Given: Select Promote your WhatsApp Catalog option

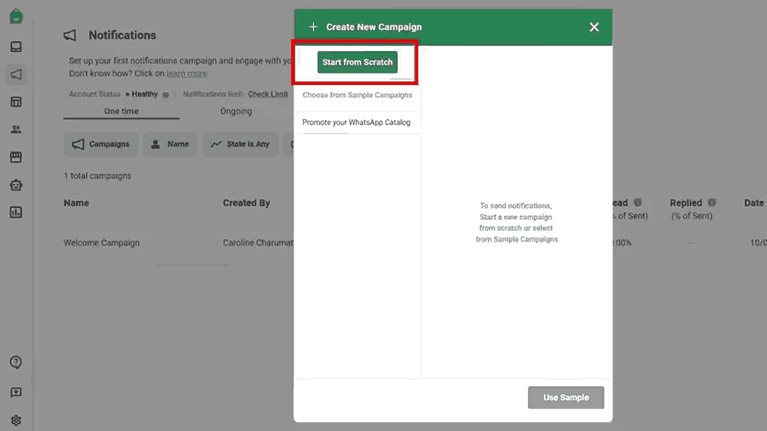Looking at the screenshot, I should [x=357, y=122].
